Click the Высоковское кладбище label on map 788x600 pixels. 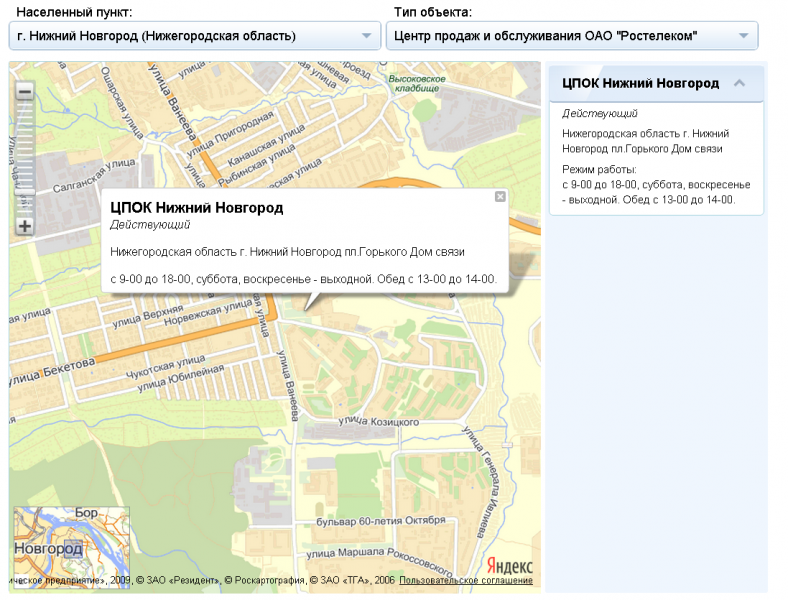[417, 83]
